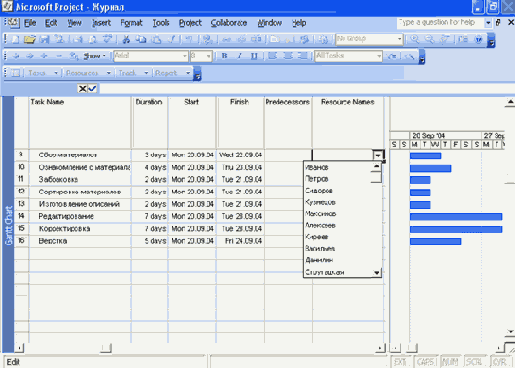This screenshot has width=515, height=368.
Task: Confirm the cell entry with checkmark icon
Action: click(x=92, y=88)
